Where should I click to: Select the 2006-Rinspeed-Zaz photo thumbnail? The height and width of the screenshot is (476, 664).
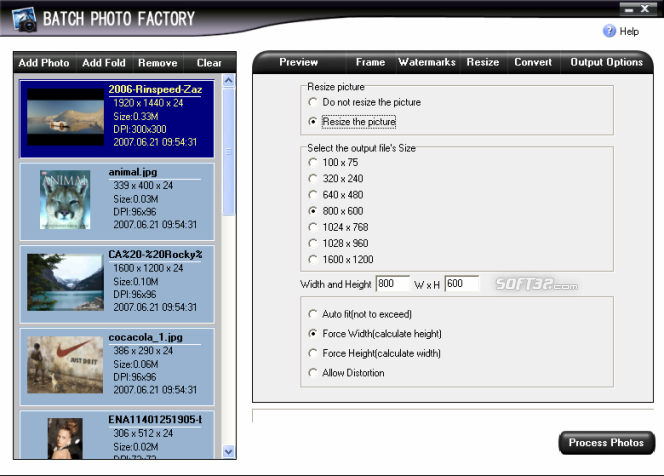pyautogui.click(x=65, y=117)
